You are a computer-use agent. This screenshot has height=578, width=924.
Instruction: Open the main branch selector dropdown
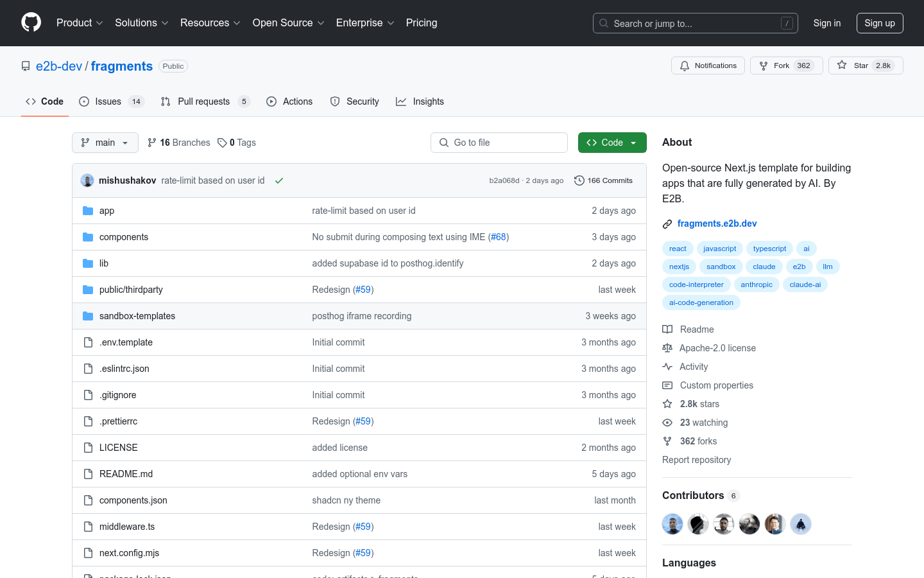(x=105, y=143)
